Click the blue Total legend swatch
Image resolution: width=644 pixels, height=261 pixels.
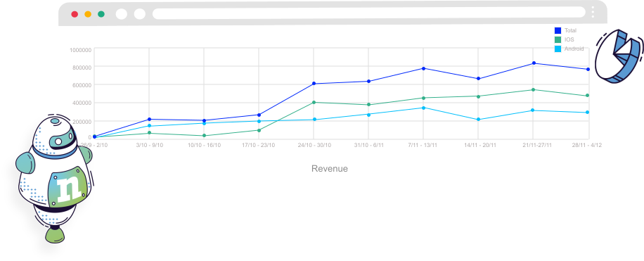coord(558,30)
